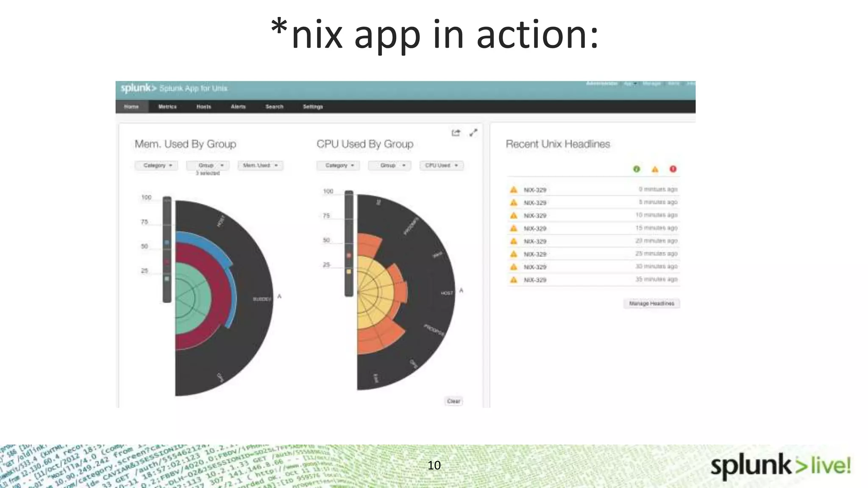Click the expand fullscreen arrows icon
The height and width of the screenshot is (488, 868).
click(x=473, y=133)
